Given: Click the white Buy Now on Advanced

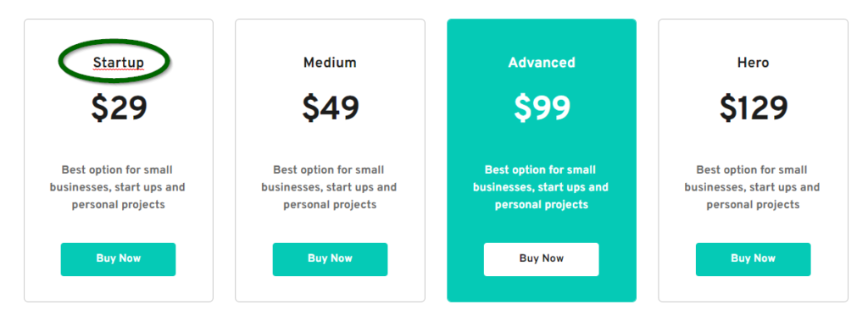Looking at the screenshot, I should (x=542, y=259).
